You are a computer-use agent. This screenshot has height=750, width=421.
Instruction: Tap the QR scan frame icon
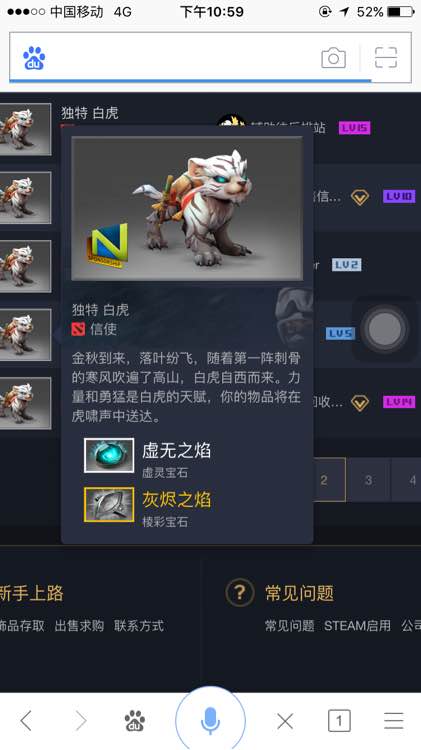point(386,58)
